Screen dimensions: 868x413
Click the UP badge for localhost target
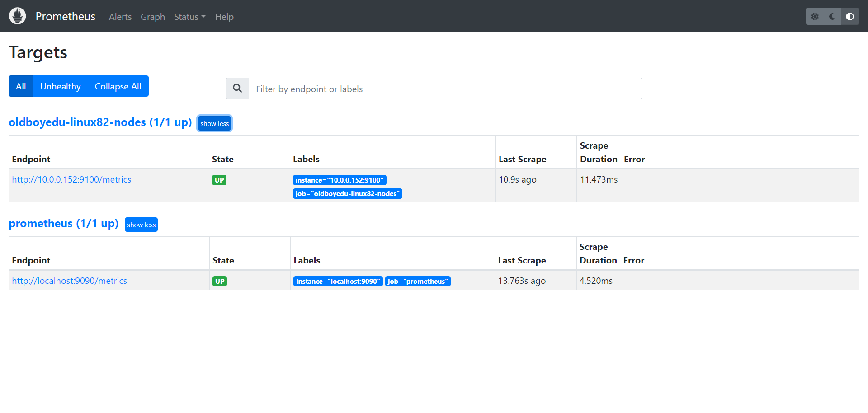tap(220, 282)
